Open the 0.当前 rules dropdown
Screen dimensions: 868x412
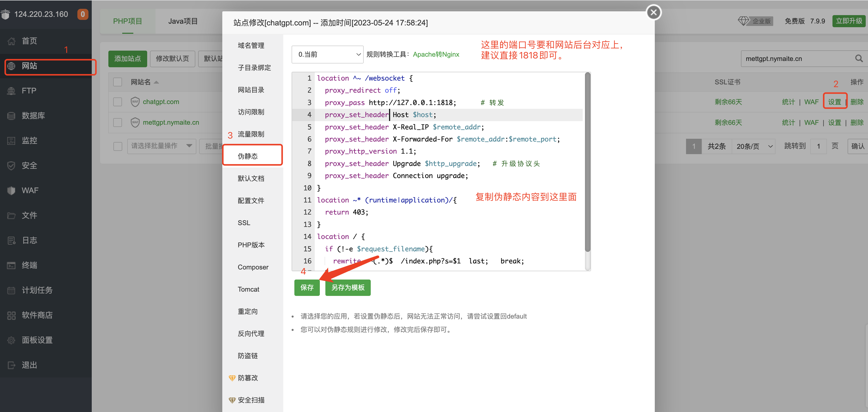pos(327,54)
